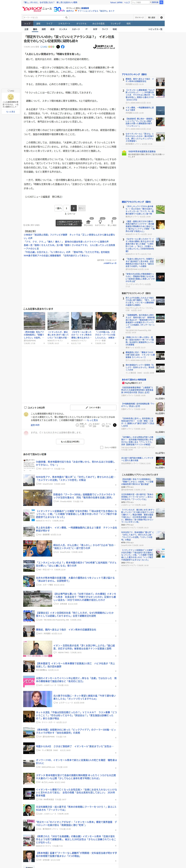This screenshot has height=868, width=186.
Task: Click the web search input at top
Action: 140,2
